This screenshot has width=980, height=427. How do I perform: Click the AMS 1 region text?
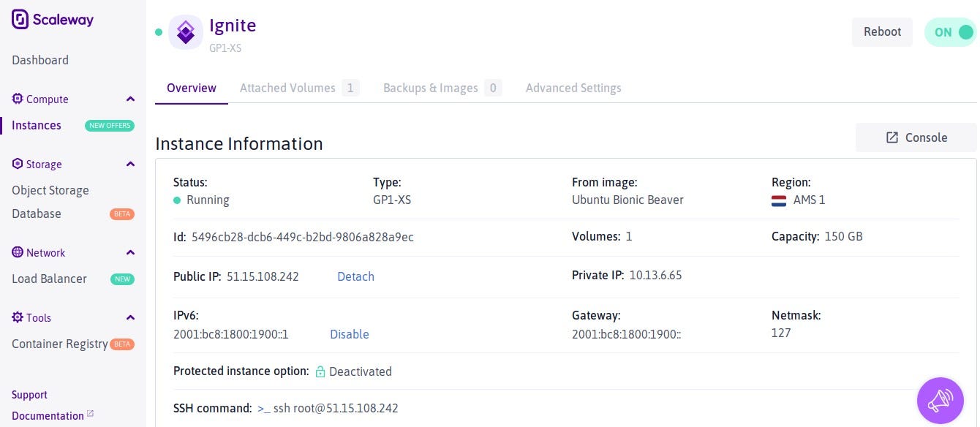click(809, 200)
